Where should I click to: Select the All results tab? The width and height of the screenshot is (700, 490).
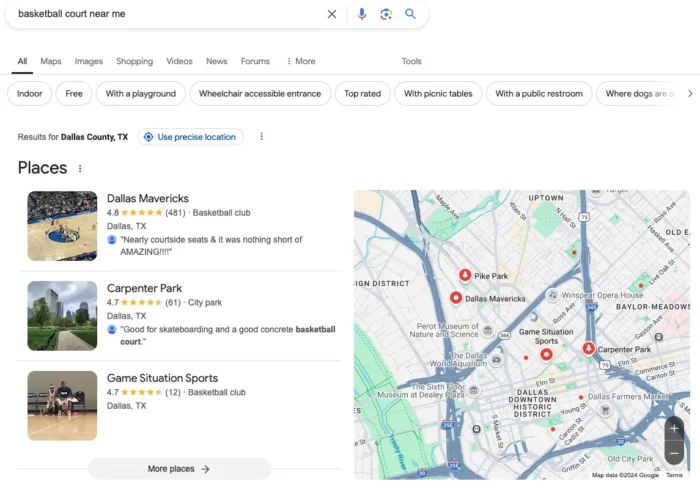click(22, 61)
